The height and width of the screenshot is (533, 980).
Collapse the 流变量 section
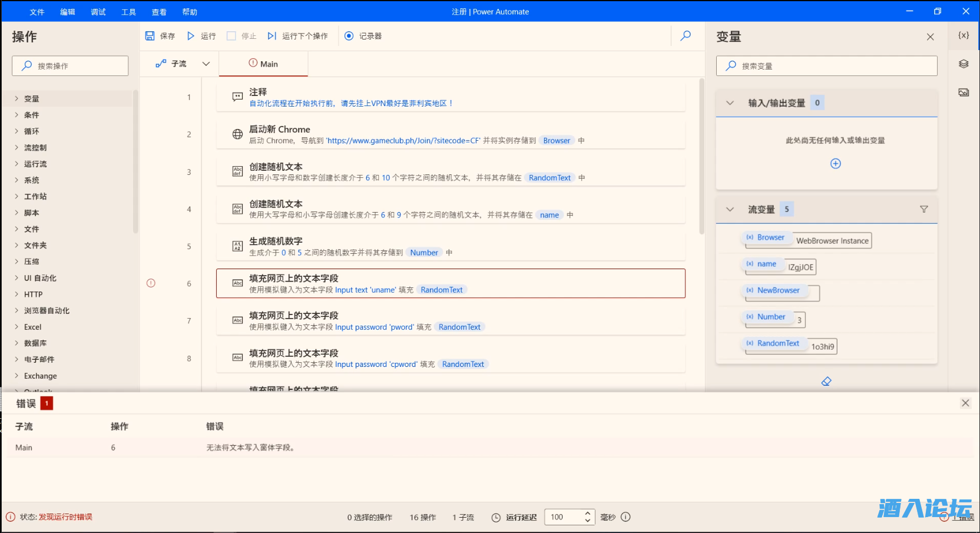pyautogui.click(x=730, y=209)
